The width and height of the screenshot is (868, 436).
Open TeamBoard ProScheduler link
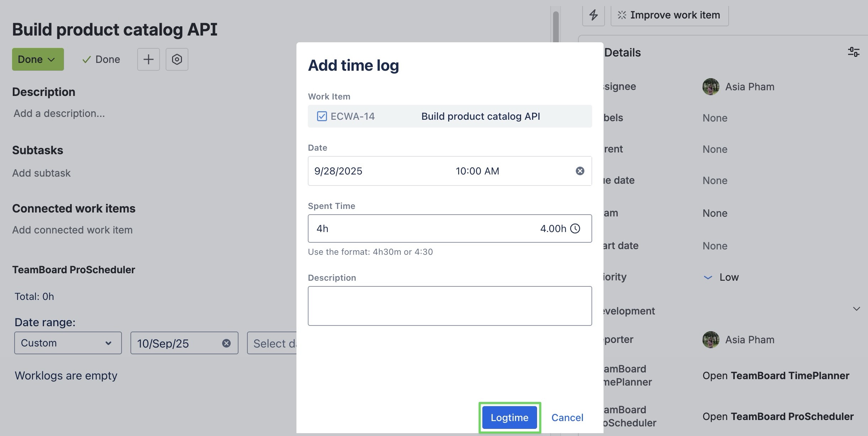click(778, 416)
